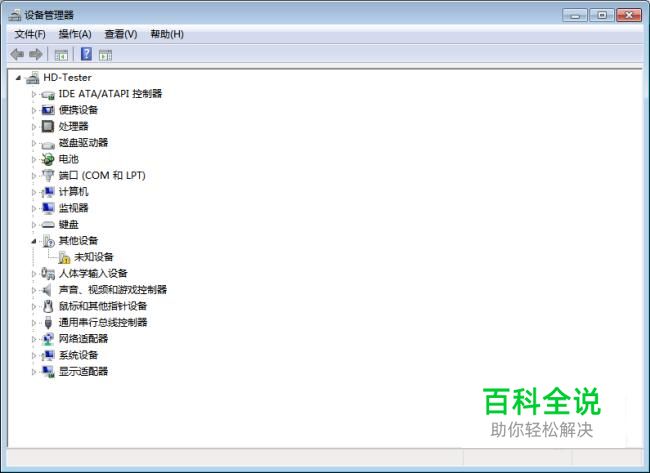Viewport: 650px width, 473px height.
Task: Expand the 端口 (COM 和 LPT) node
Action: (x=34, y=176)
